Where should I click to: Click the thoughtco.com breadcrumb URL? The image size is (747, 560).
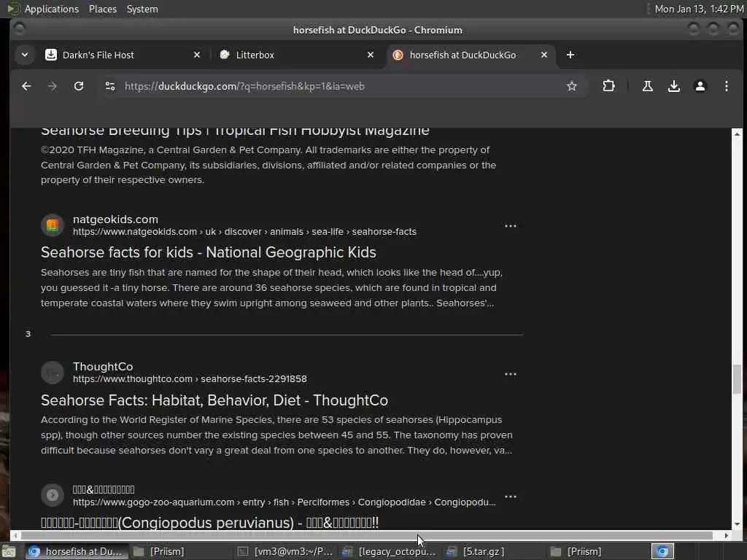click(190, 379)
